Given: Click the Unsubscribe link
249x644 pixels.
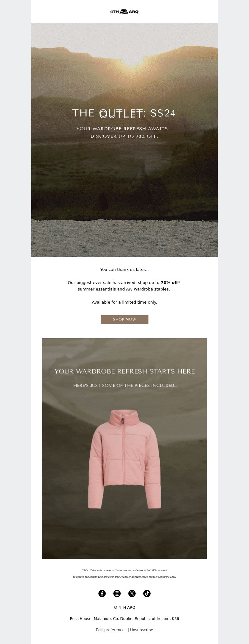Looking at the screenshot, I should 142,630.
